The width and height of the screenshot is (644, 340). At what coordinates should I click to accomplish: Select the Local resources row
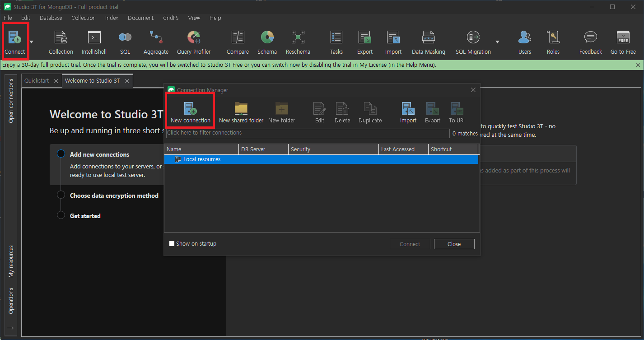pos(321,159)
